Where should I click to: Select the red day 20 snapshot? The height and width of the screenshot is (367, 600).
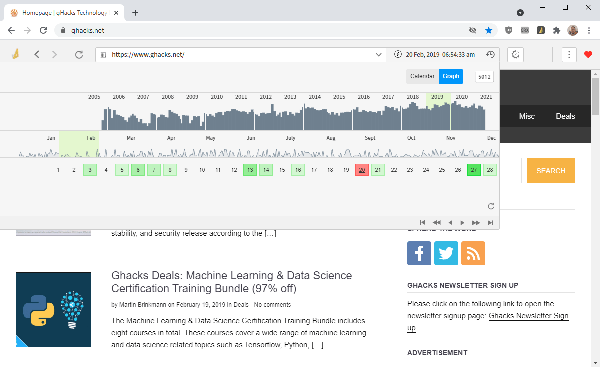(362, 170)
